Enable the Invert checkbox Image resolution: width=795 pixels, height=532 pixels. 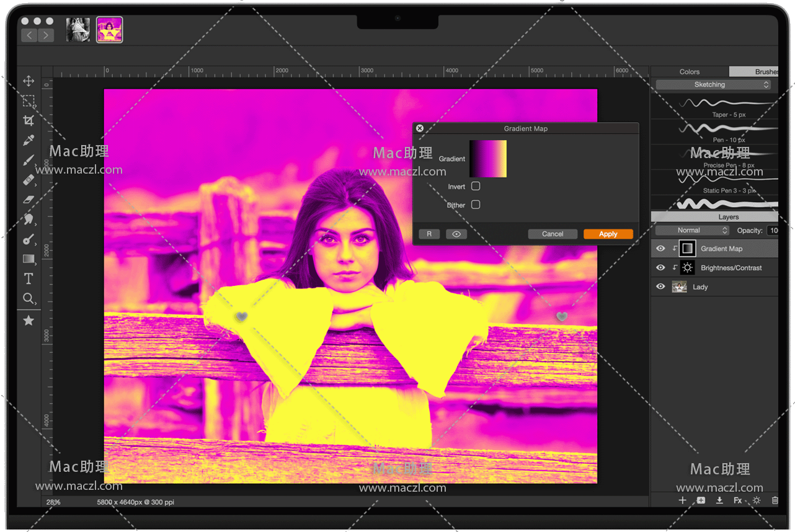pyautogui.click(x=476, y=186)
